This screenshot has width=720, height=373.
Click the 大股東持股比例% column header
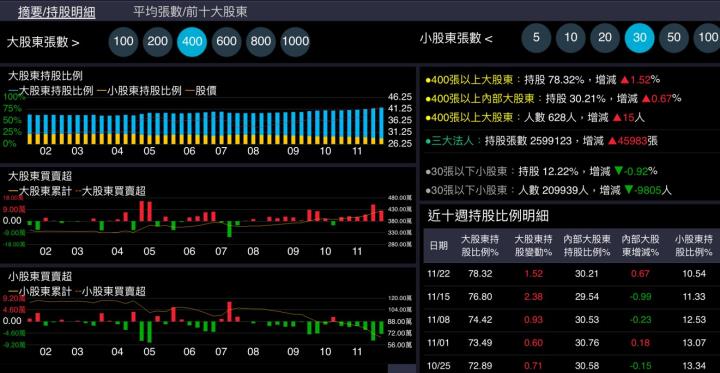coord(480,246)
